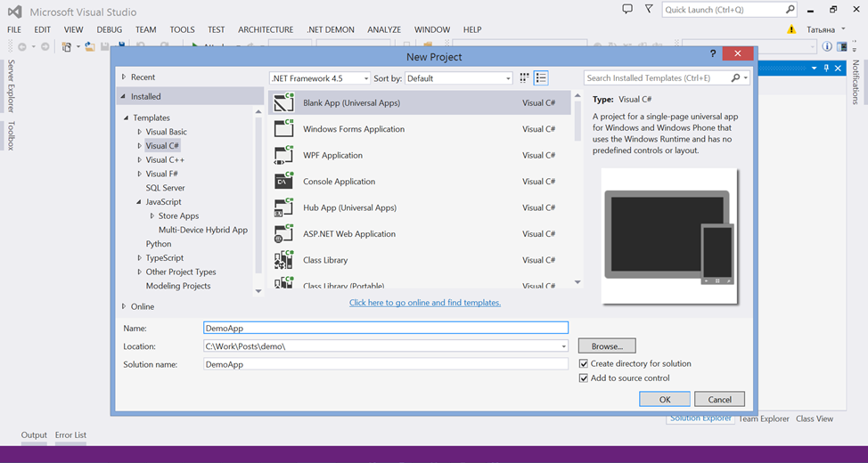868x463 pixels.
Task: Select the Python tree item
Action: [159, 244]
